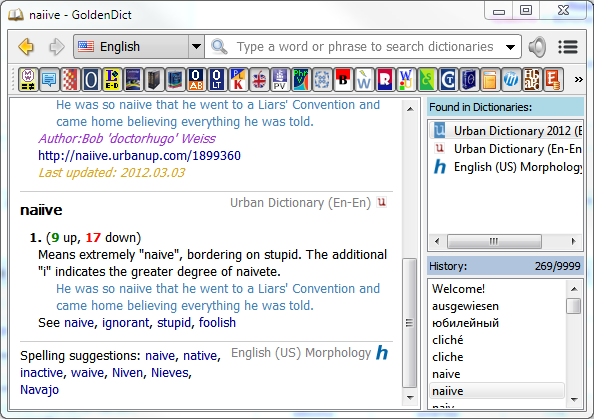Go back with the yellow arrow
This screenshot has height=419, width=594.
pyautogui.click(x=26, y=47)
